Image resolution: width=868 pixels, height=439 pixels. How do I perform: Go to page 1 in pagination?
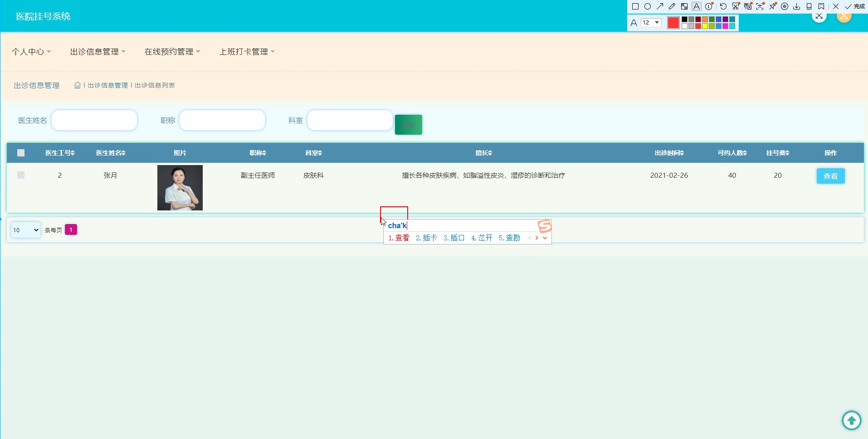click(x=71, y=229)
